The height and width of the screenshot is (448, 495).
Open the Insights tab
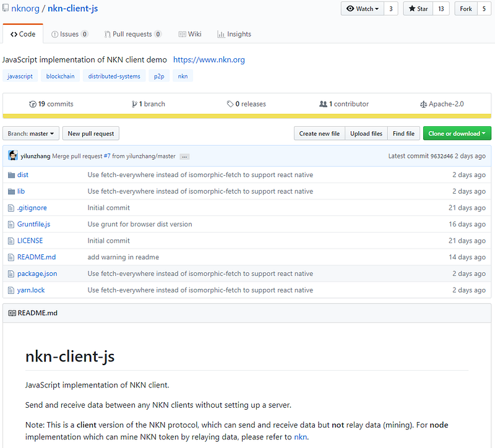(x=235, y=34)
